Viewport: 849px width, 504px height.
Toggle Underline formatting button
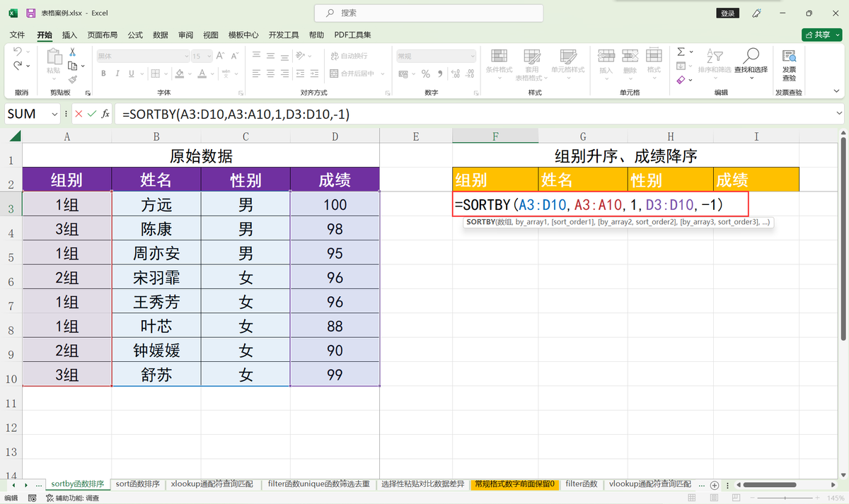132,74
